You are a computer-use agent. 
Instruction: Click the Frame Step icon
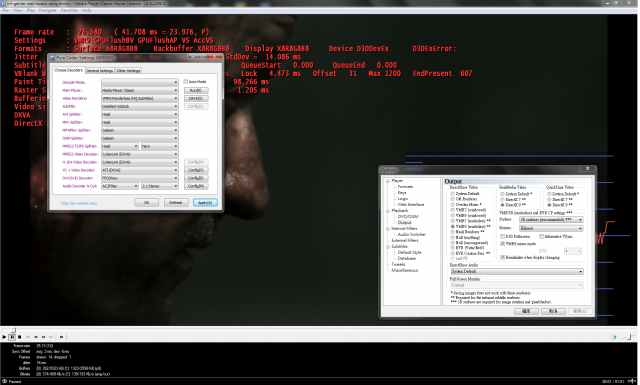tap(62, 337)
